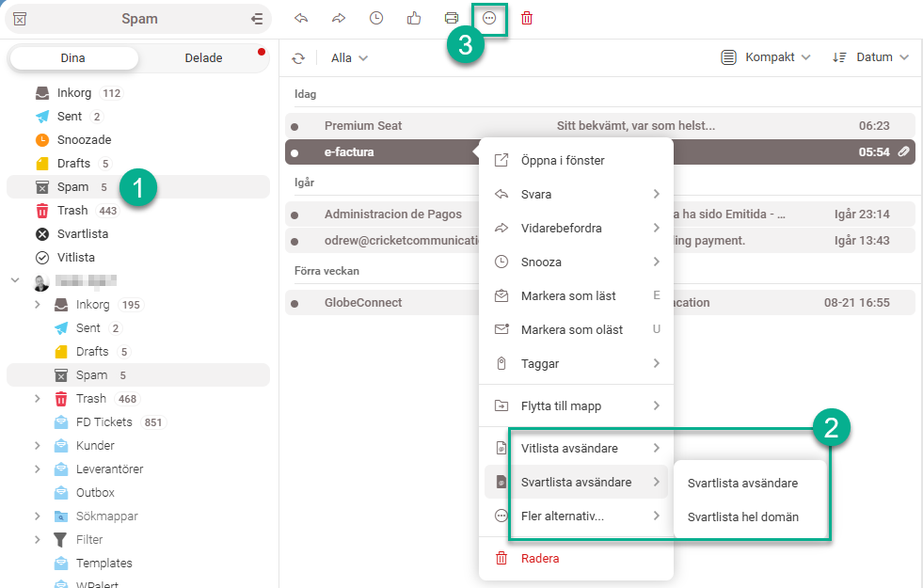The height and width of the screenshot is (588, 923).
Task: Select Markera som läst in context menu
Action: (568, 296)
